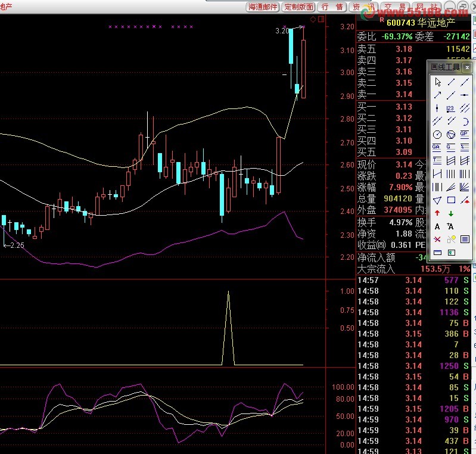Select the H-shaped measurement line tool
Screen dimensions: 476x454
437,174
